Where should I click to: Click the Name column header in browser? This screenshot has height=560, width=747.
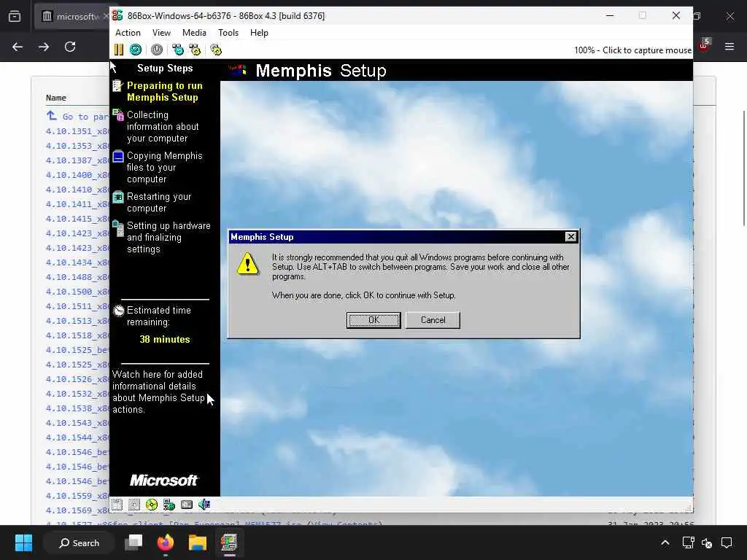point(55,98)
